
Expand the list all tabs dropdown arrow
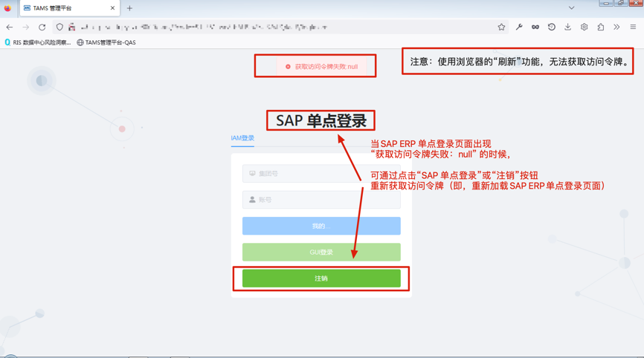click(x=571, y=7)
